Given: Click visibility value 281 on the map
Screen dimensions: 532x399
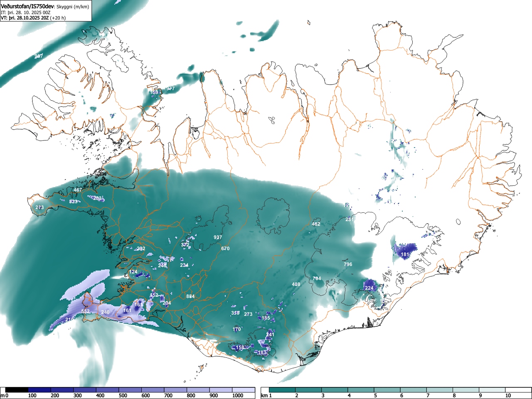Looking at the screenshot, I should pos(350,219).
